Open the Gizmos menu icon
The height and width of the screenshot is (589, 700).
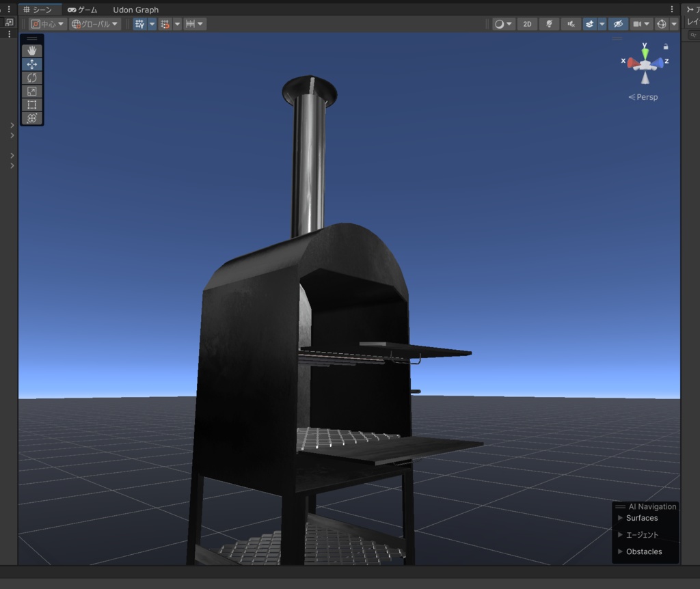click(x=662, y=24)
